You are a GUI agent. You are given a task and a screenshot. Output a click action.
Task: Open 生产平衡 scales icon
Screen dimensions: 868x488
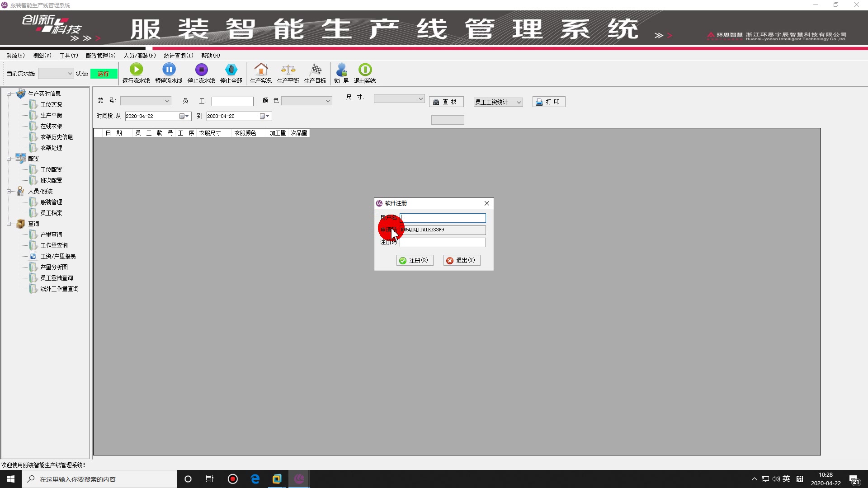click(x=288, y=70)
